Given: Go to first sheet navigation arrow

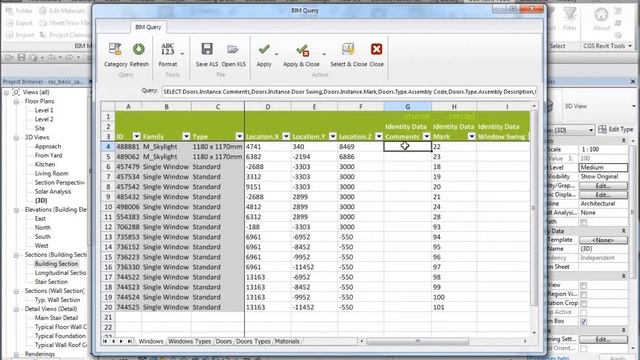Looking at the screenshot, I should coord(105,341).
